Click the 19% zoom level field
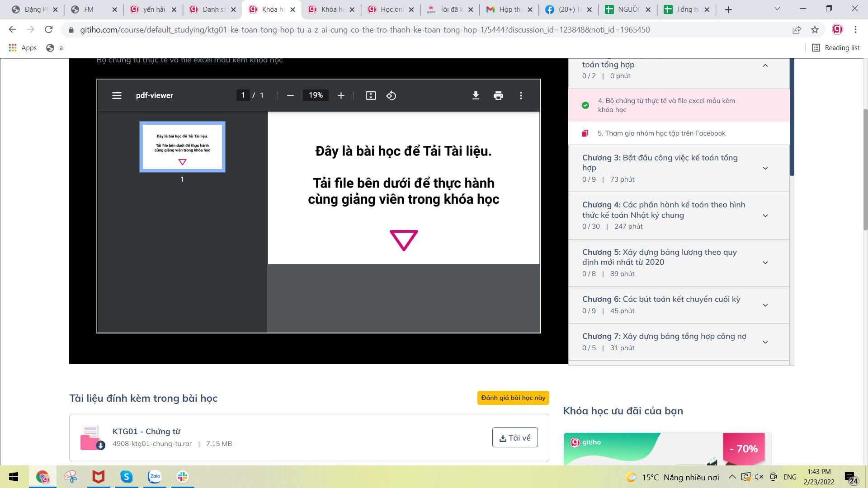868x488 pixels. [x=316, y=95]
